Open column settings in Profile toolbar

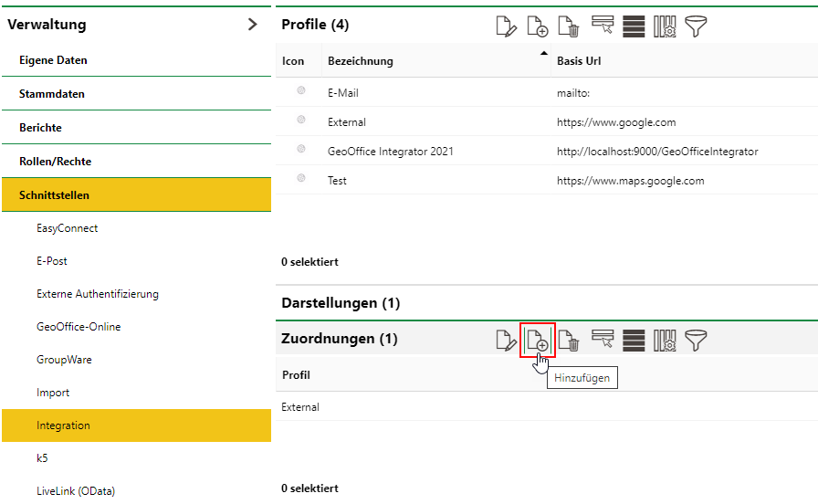tap(665, 26)
